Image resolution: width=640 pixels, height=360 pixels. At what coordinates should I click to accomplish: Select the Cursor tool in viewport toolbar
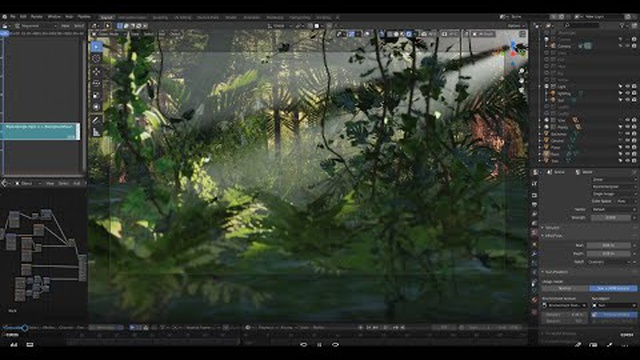(96, 59)
